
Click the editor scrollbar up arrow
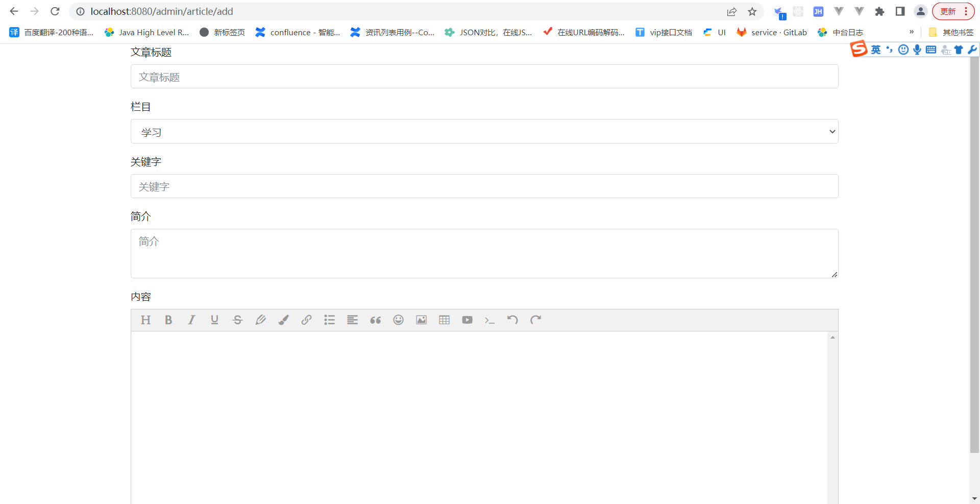832,338
